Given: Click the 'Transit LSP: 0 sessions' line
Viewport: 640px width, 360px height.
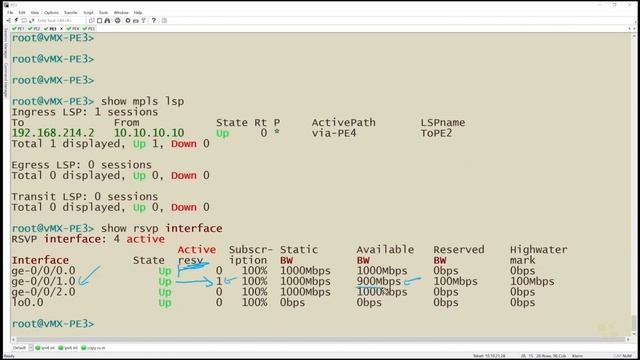Looking at the screenshot, I should (x=84, y=196).
